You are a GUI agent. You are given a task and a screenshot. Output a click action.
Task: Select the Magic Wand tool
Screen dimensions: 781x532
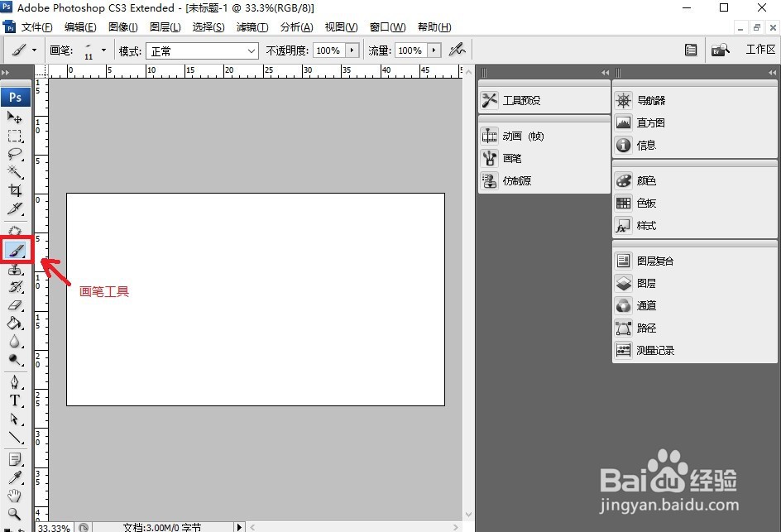pos(14,172)
